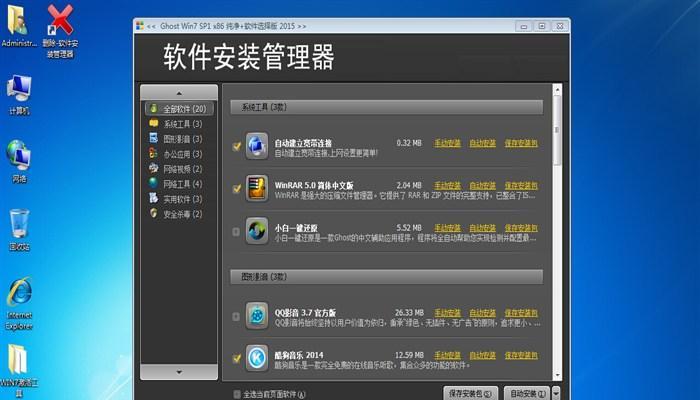Click the 系统工具 (3款) section header

(387, 108)
